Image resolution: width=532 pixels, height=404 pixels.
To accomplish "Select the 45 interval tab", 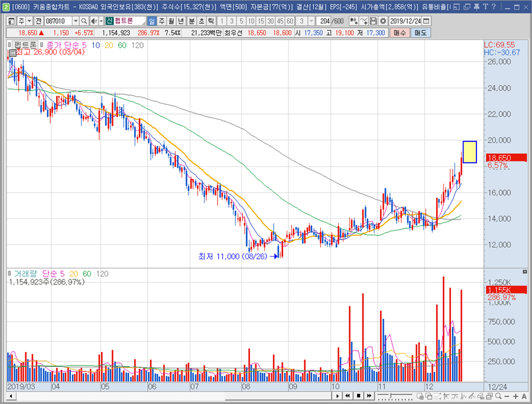I will pos(280,21).
